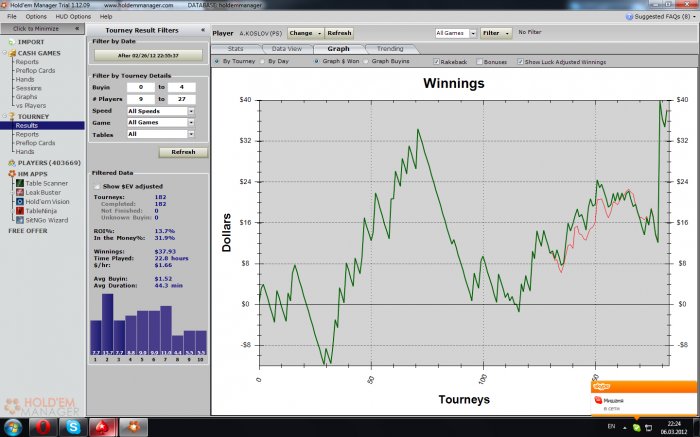
Task: Open the HUD Options menu
Action: (x=73, y=17)
